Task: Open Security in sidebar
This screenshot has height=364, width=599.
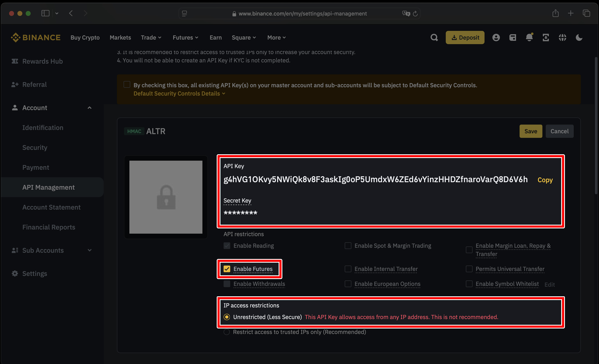Action: [35, 147]
